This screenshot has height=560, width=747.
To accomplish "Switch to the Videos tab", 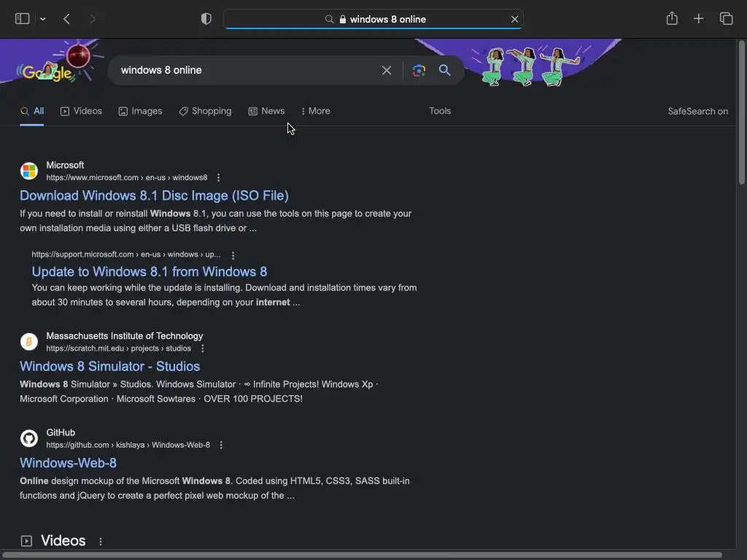I will click(x=81, y=111).
